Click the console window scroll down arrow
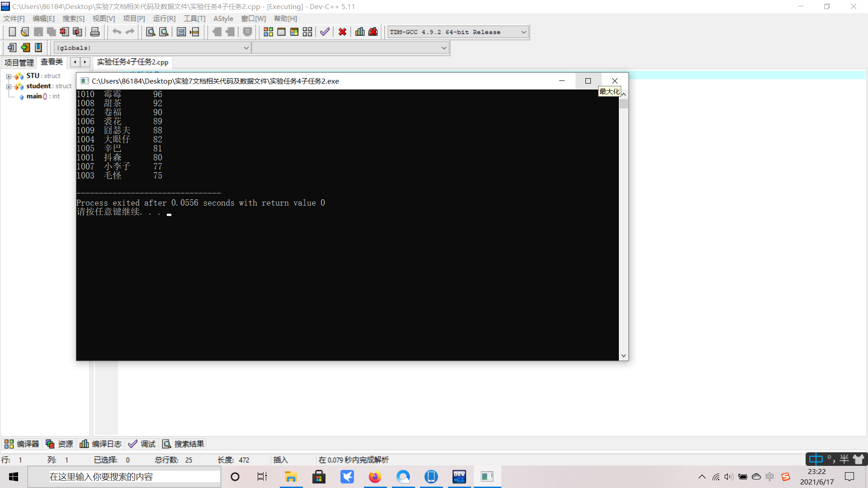This screenshot has width=868, height=488. coord(623,356)
